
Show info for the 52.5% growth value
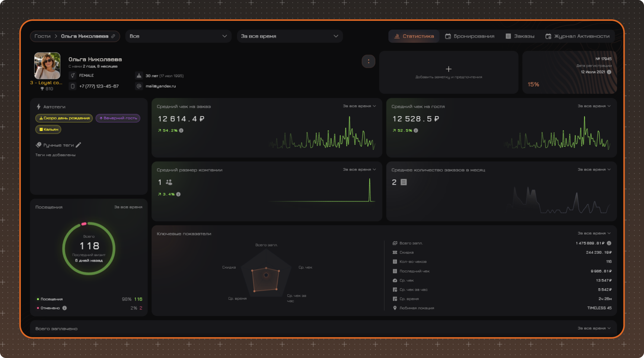point(416,130)
